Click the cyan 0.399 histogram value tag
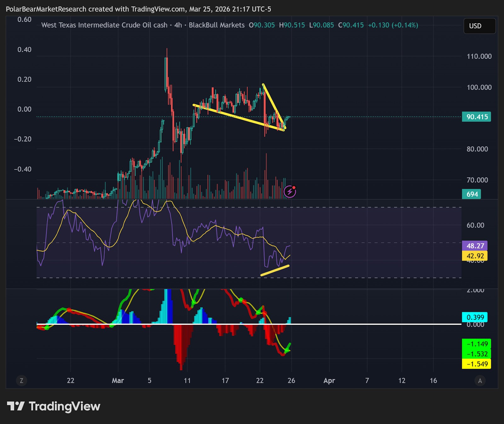 pyautogui.click(x=475, y=317)
